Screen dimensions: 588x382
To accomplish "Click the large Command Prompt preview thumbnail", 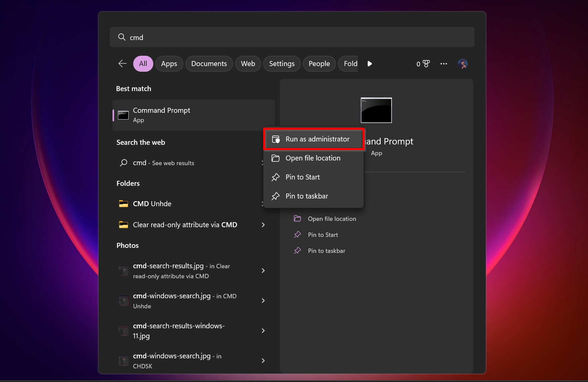I will 376,110.
